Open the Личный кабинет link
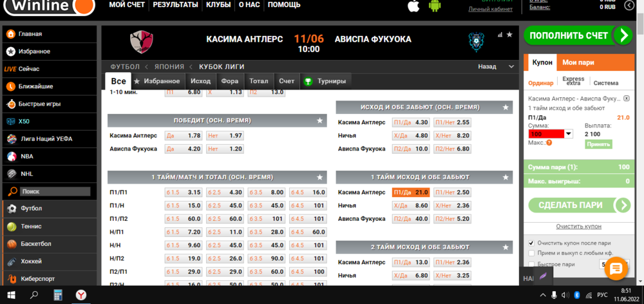Screen dimensions: 644x304 coord(490,9)
